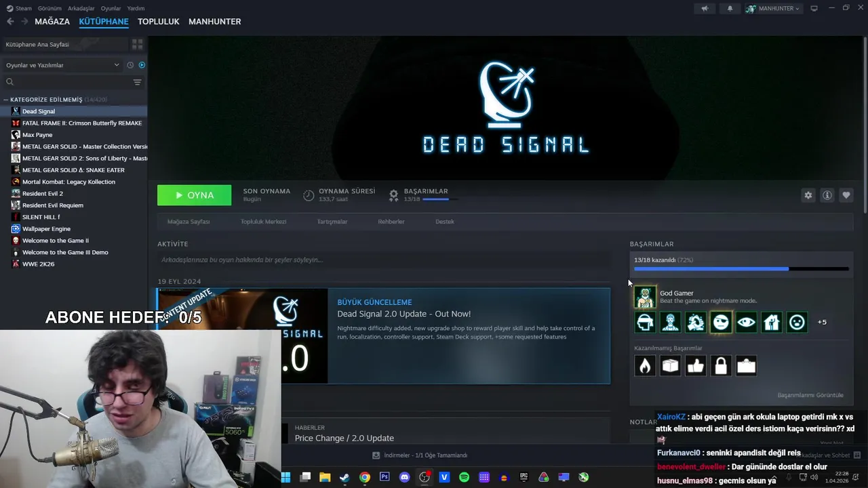Toggle ready-to-play filter icon

142,65
